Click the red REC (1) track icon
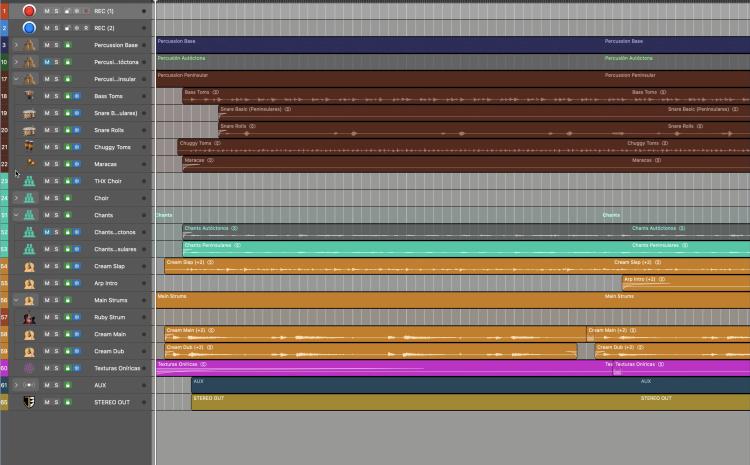This screenshot has height=465, width=750. pos(29,11)
